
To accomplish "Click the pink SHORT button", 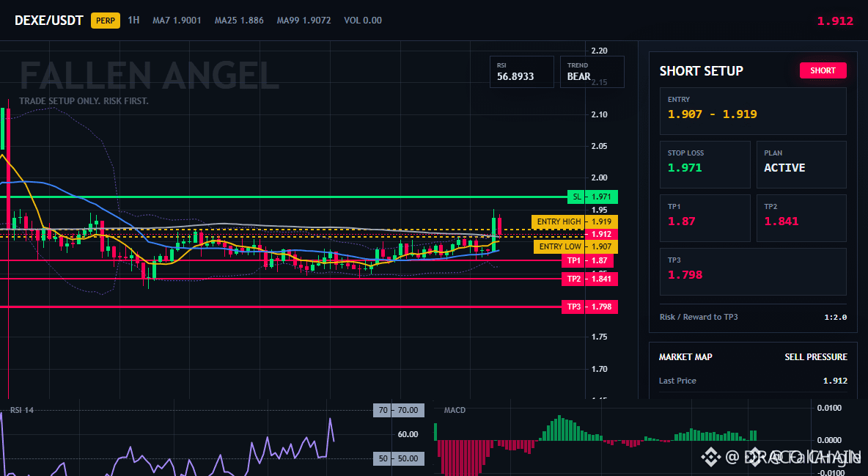I will [823, 70].
